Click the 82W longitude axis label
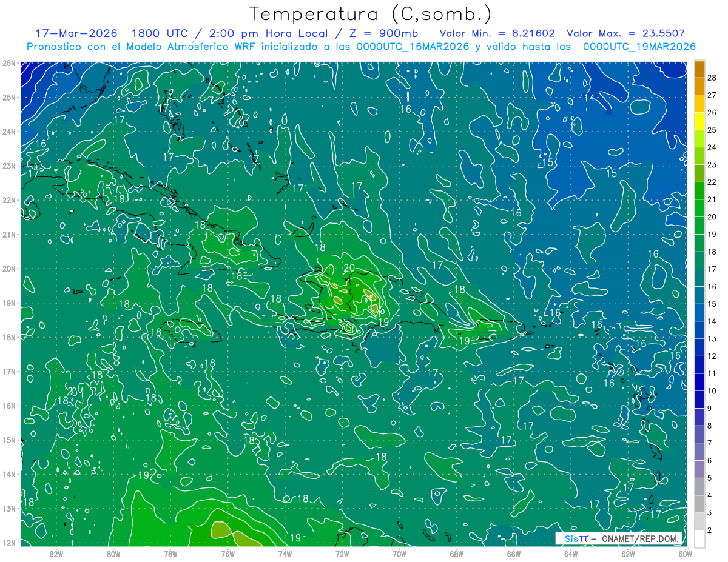The image size is (728, 562). (56, 553)
